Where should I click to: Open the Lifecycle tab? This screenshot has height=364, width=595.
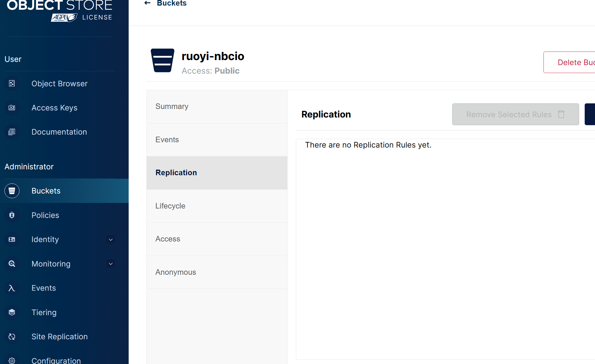tap(170, 206)
